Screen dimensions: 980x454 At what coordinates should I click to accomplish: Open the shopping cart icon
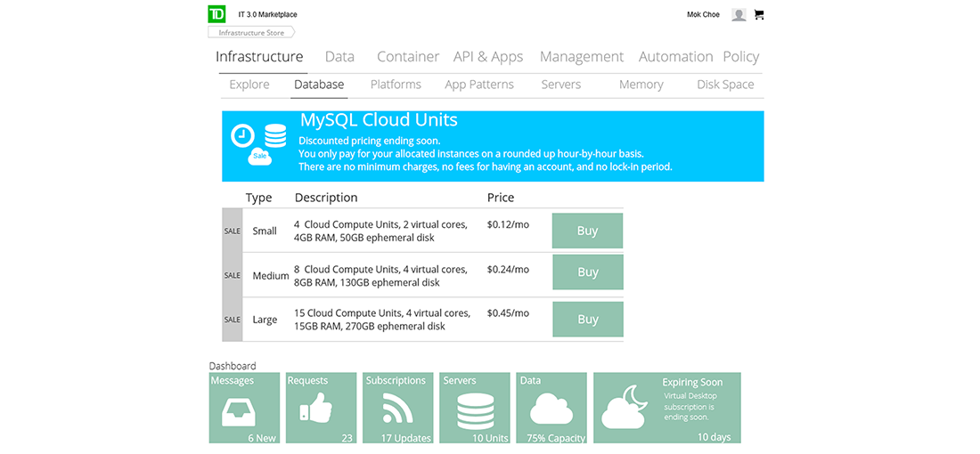759,14
